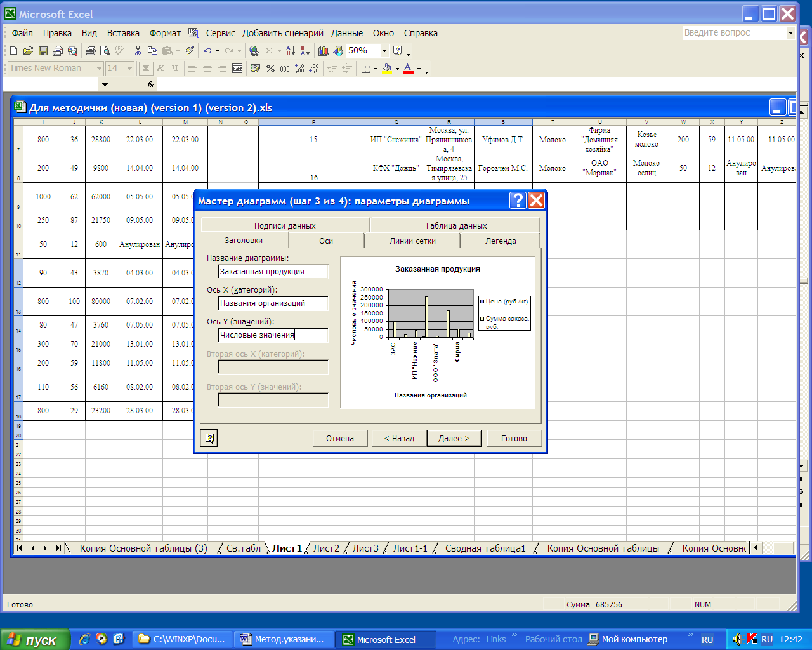Click the Далее > button
The width and height of the screenshot is (812, 650).
tap(454, 438)
